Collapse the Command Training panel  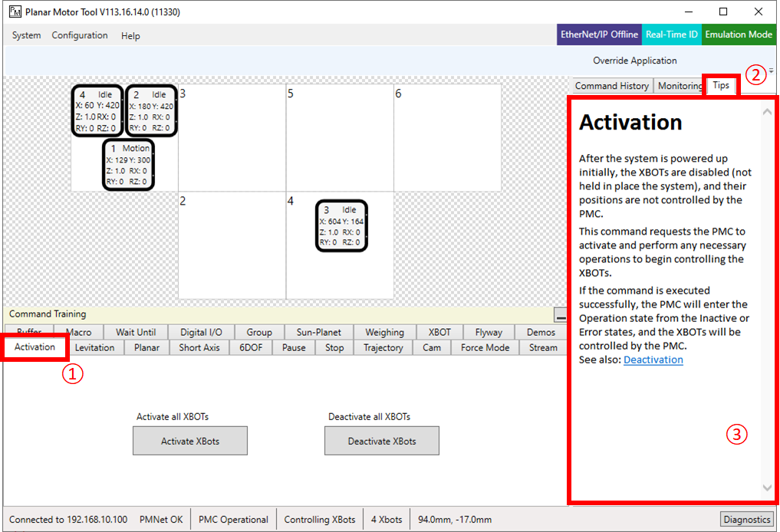pos(561,315)
